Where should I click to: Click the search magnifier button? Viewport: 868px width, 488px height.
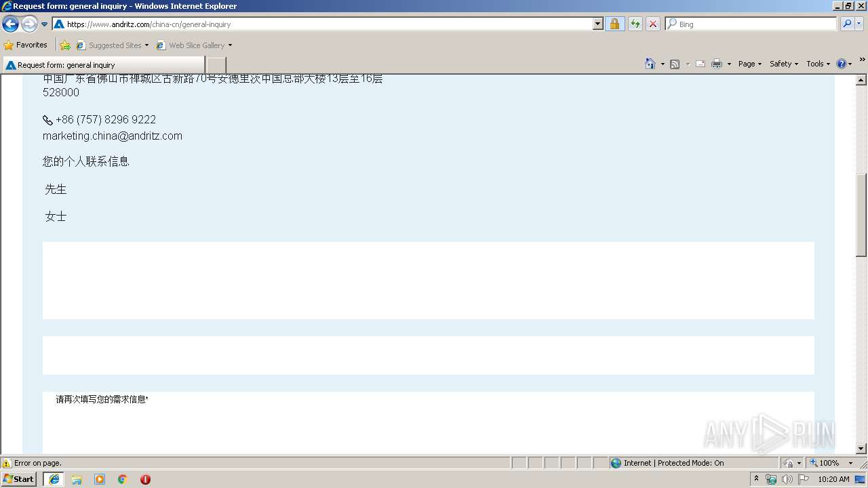click(x=847, y=24)
